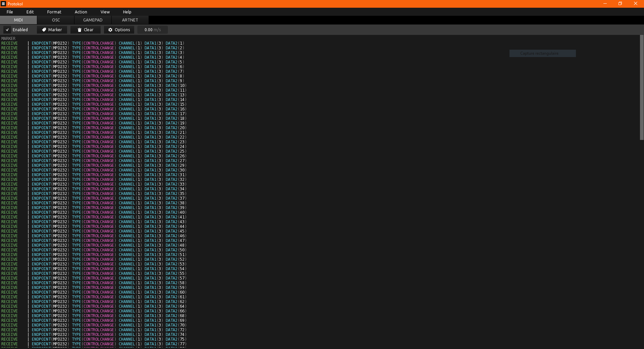Click the log row with DATA2(5)
Image resolution: width=644 pixels, height=349 pixels.
[x=93, y=62]
